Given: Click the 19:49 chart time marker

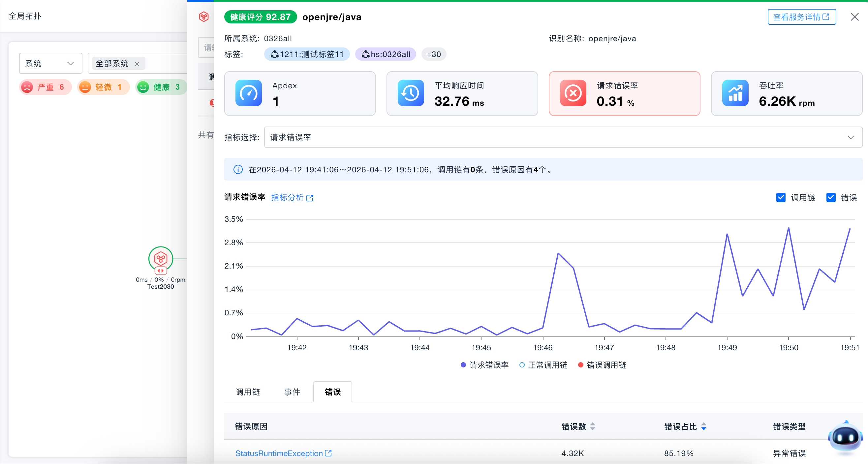Looking at the screenshot, I should (x=727, y=347).
